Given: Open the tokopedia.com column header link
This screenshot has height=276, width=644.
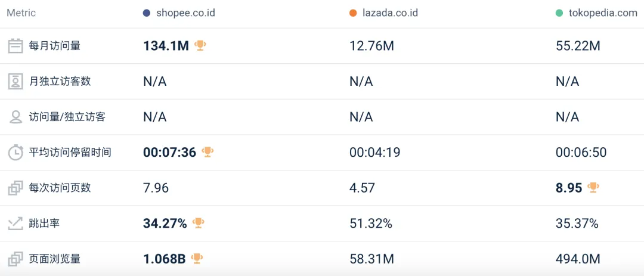Looking at the screenshot, I should click(x=602, y=13).
